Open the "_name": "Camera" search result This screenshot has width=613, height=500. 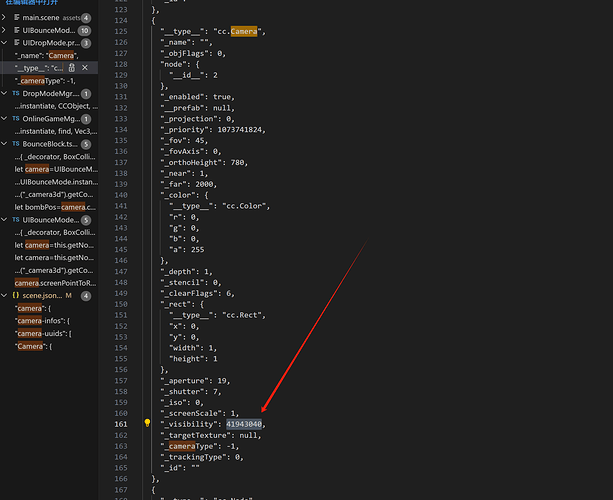48,56
